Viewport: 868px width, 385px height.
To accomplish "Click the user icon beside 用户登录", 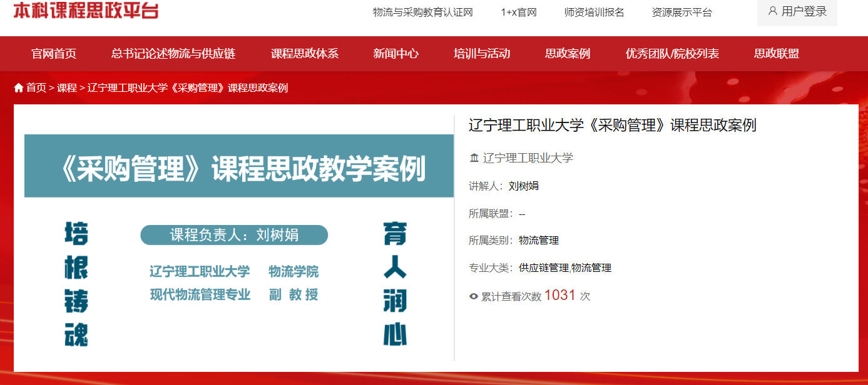I will (772, 11).
